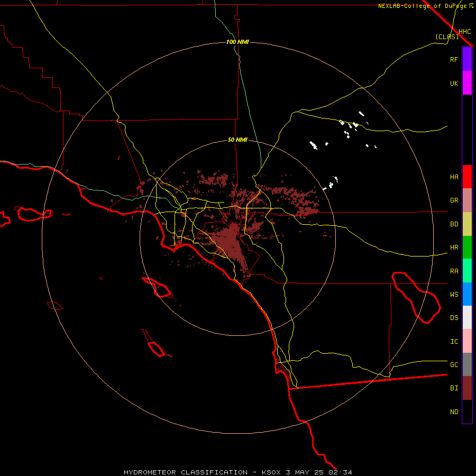476x476 pixels.
Task: Click the 3 MAY 25 date text
Action: pyautogui.click(x=305, y=472)
